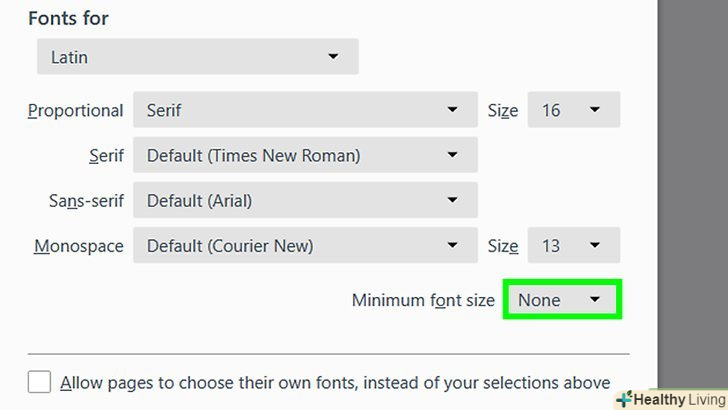Click the dark gray backdrop beside dialog
This screenshot has height=410, width=728.
pyautogui.click(x=692, y=200)
